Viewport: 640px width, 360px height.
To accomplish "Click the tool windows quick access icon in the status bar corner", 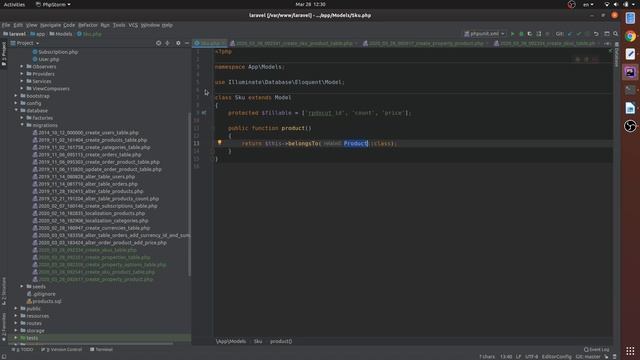I will point(4,357).
